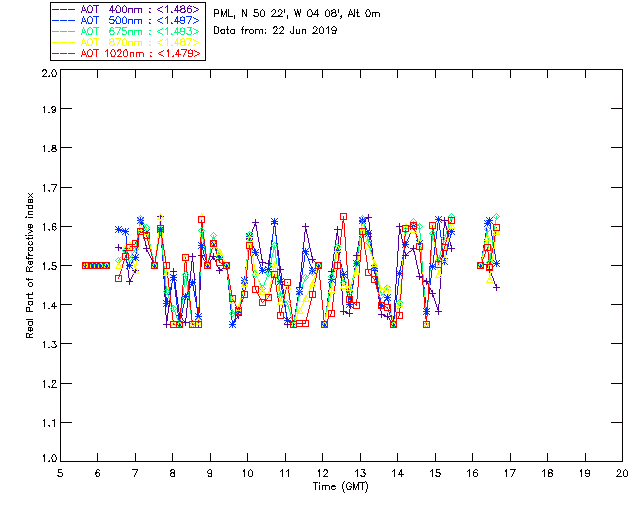Click x-axis tick label 12
The image size is (640, 512).
(322, 473)
